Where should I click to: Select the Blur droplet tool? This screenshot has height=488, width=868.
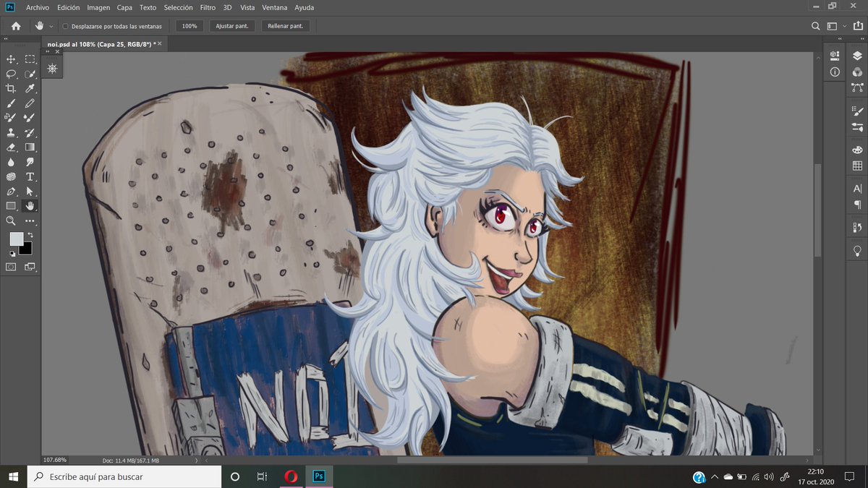11,162
